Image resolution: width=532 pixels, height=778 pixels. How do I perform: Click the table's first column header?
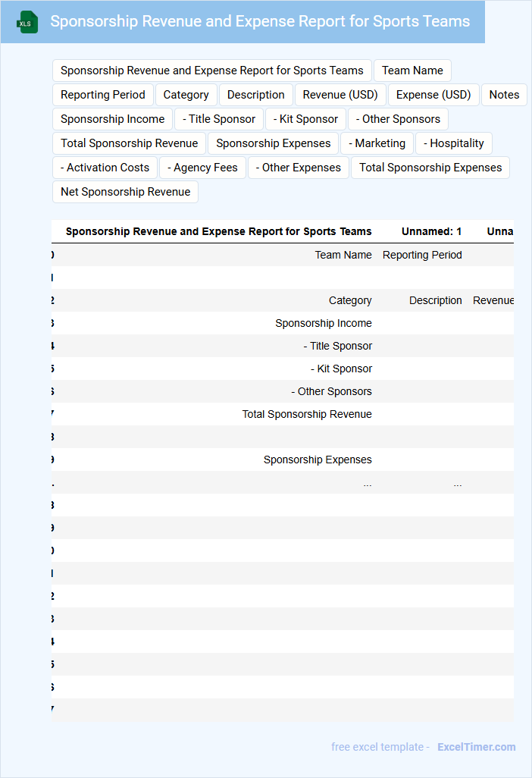coord(219,232)
